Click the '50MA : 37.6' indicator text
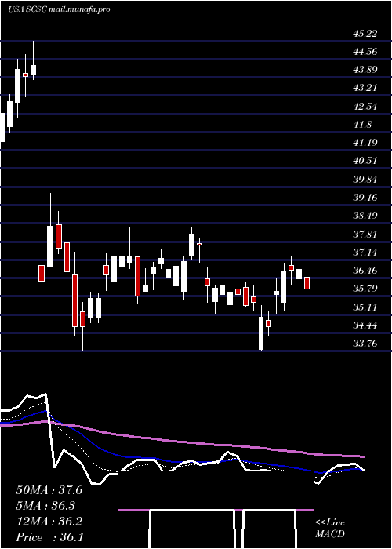392x549 pixels. click(49, 490)
